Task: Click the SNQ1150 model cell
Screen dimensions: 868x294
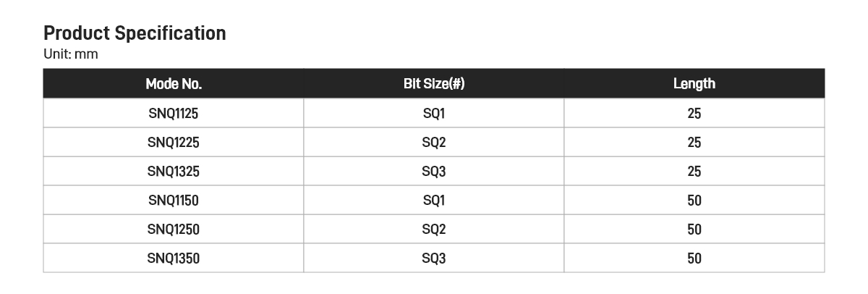Action: click(x=174, y=201)
